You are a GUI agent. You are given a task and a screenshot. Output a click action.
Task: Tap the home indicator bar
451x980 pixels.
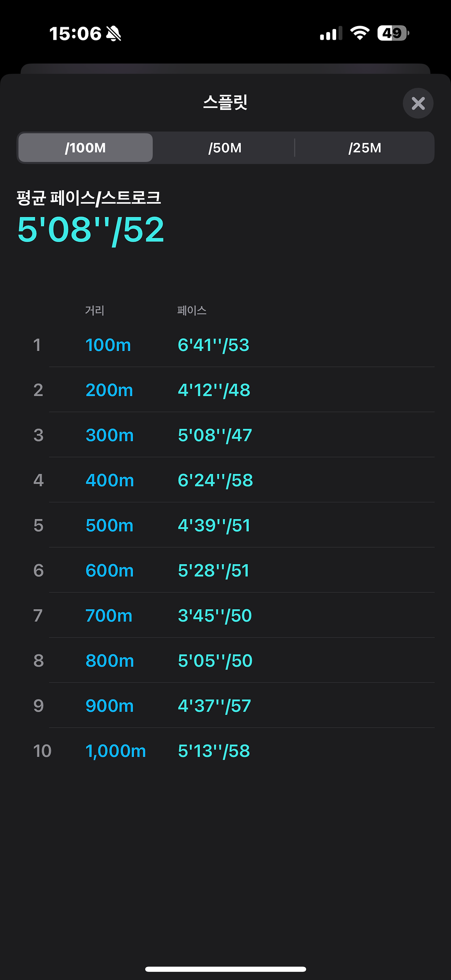point(225,969)
